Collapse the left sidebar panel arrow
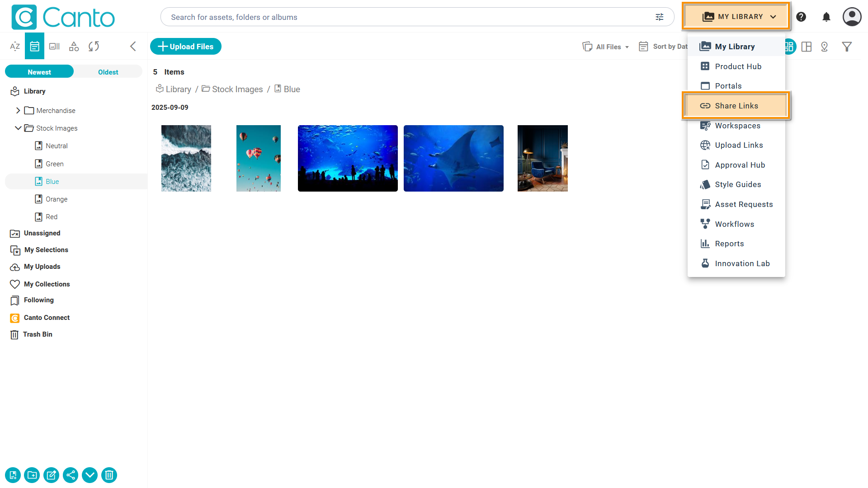The height and width of the screenshot is (488, 868). tap(133, 46)
